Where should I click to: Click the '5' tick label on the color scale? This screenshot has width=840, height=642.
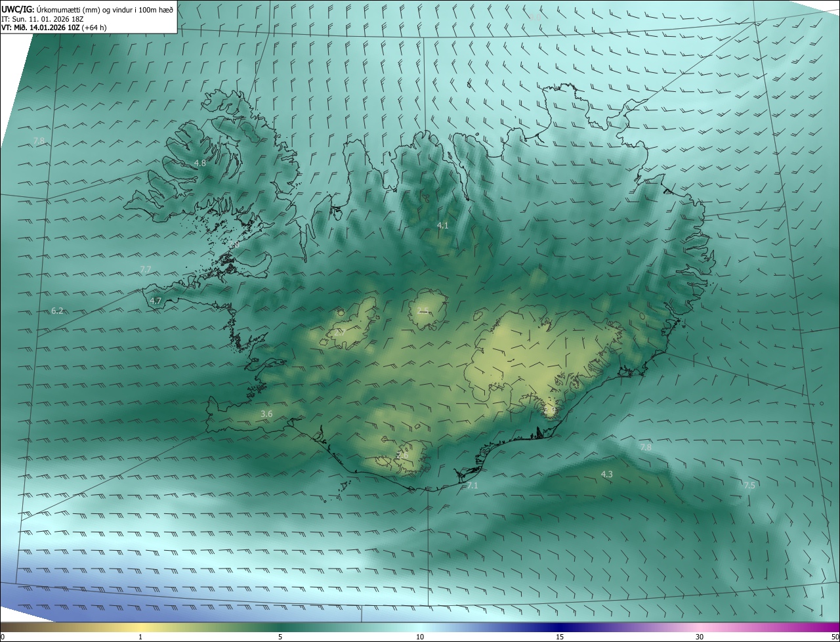coord(280,637)
